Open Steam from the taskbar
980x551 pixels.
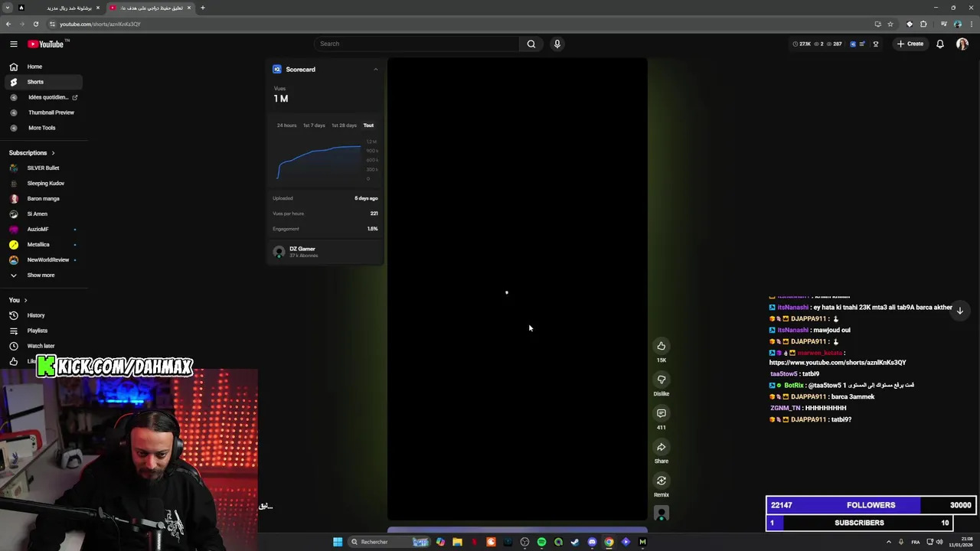(x=575, y=542)
